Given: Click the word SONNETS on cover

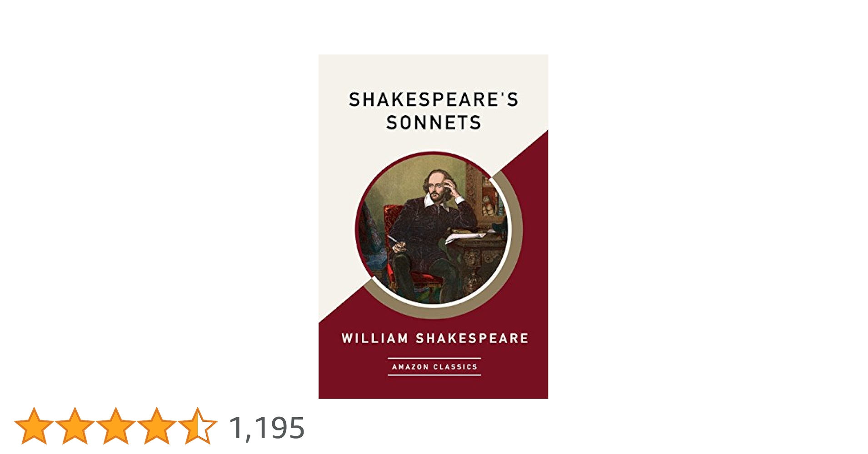Looking at the screenshot, I should [433, 123].
